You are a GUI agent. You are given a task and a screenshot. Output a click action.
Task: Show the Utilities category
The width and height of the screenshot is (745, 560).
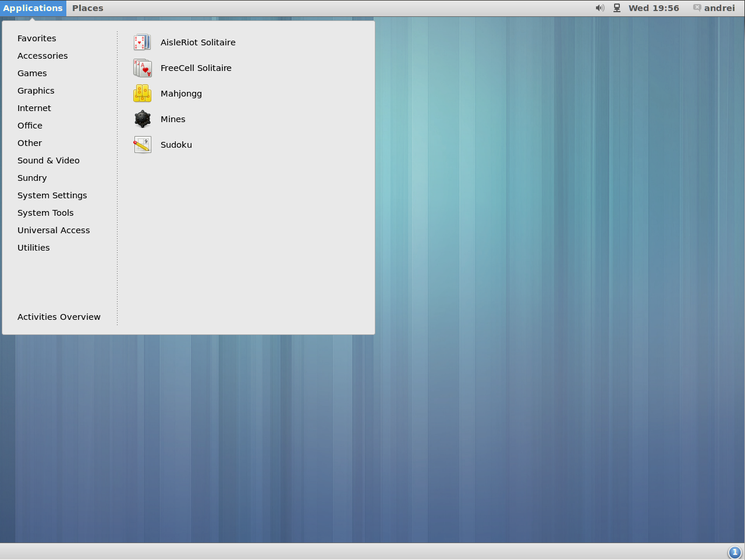click(x=34, y=248)
